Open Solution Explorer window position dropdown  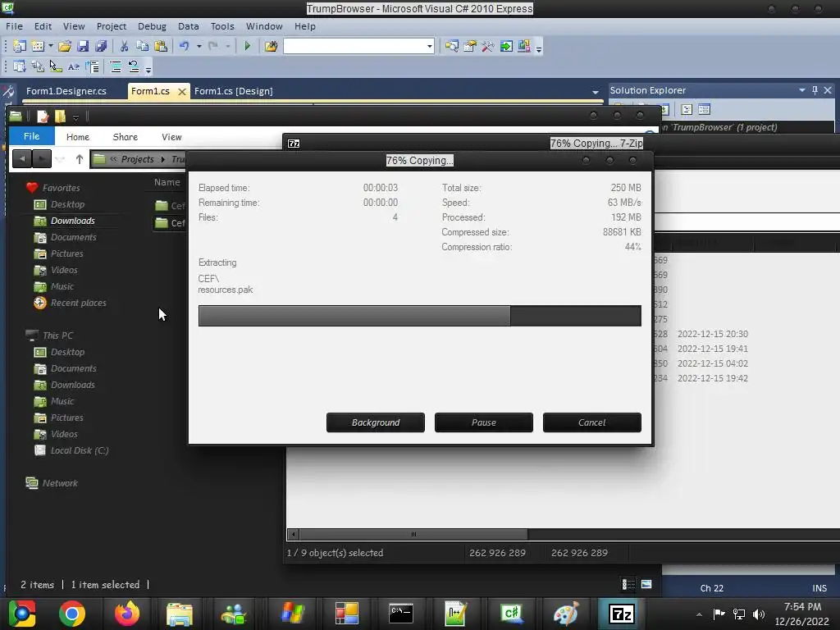pos(802,90)
